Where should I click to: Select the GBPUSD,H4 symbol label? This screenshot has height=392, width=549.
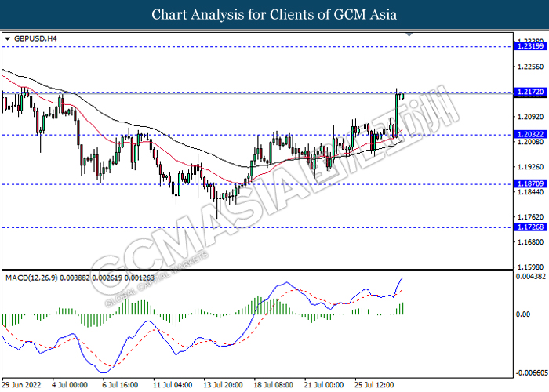click(35, 38)
